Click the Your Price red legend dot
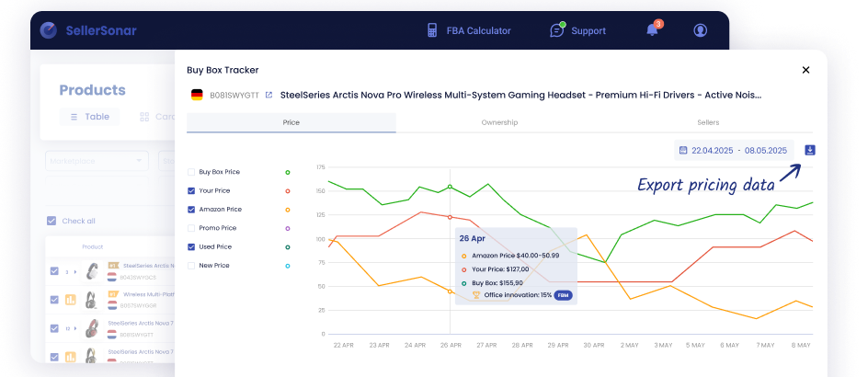The image size is (868, 377). (x=287, y=191)
